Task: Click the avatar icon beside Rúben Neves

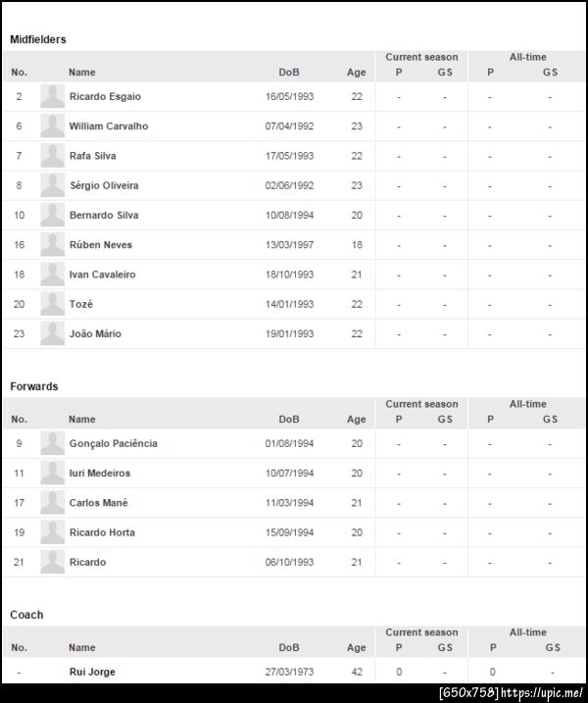Action: tap(52, 245)
